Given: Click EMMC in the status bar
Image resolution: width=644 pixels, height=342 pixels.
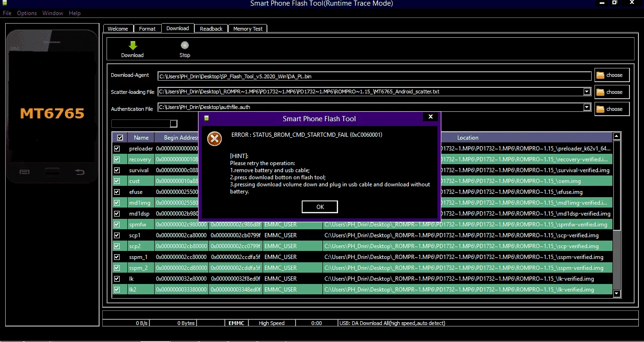Looking at the screenshot, I should coord(236,323).
